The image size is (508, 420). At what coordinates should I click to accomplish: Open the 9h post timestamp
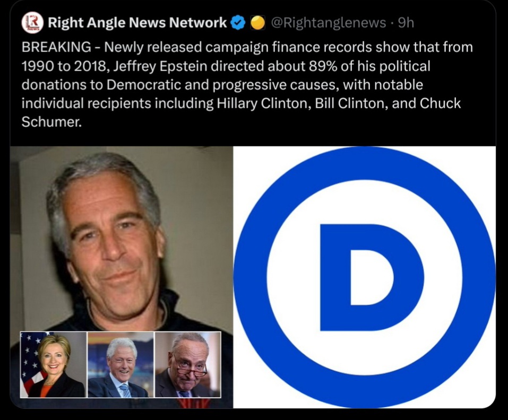(x=406, y=23)
